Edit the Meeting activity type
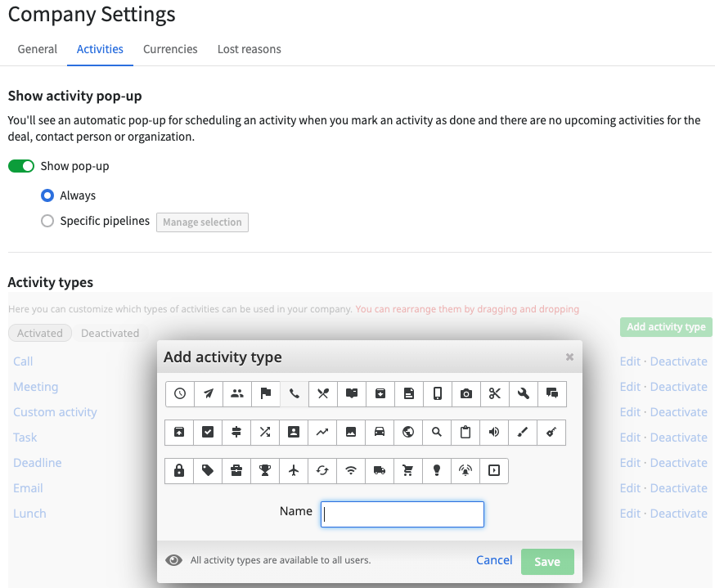 coord(630,386)
